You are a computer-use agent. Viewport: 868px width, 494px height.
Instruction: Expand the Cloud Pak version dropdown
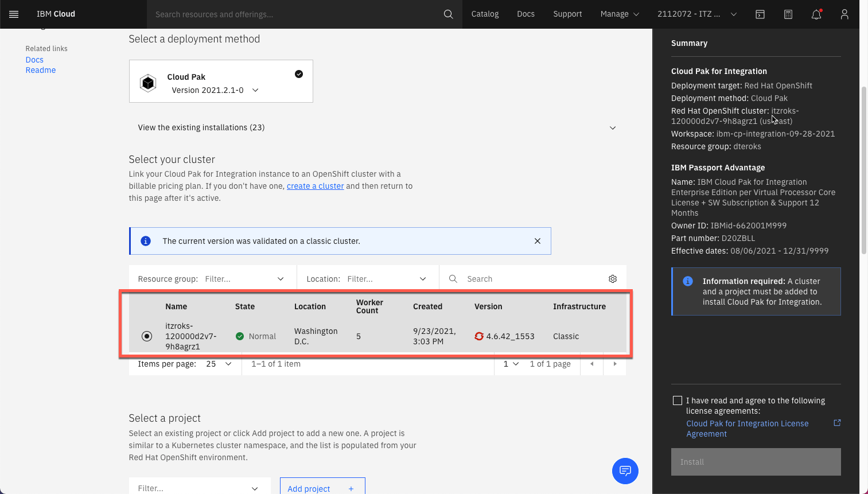click(x=255, y=90)
